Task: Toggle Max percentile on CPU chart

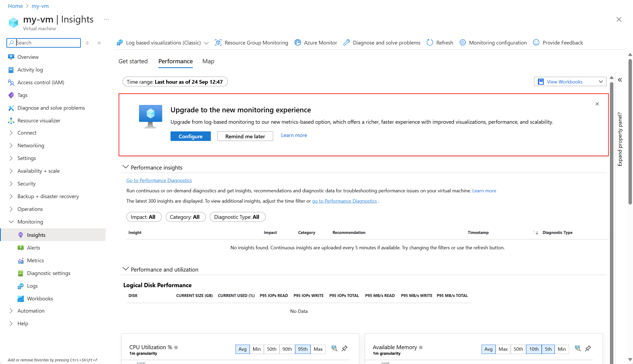Action: (x=318, y=349)
